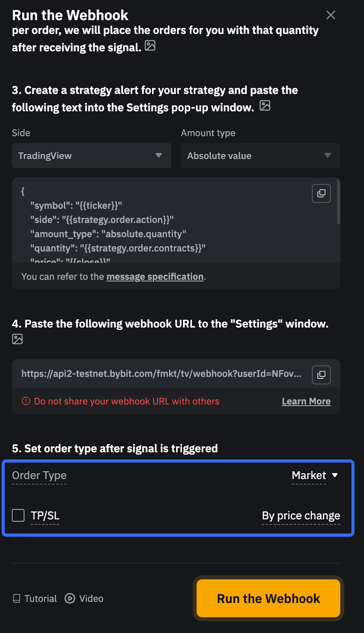The width and height of the screenshot is (364, 633).
Task: Click the By price change option
Action: pos(301,515)
